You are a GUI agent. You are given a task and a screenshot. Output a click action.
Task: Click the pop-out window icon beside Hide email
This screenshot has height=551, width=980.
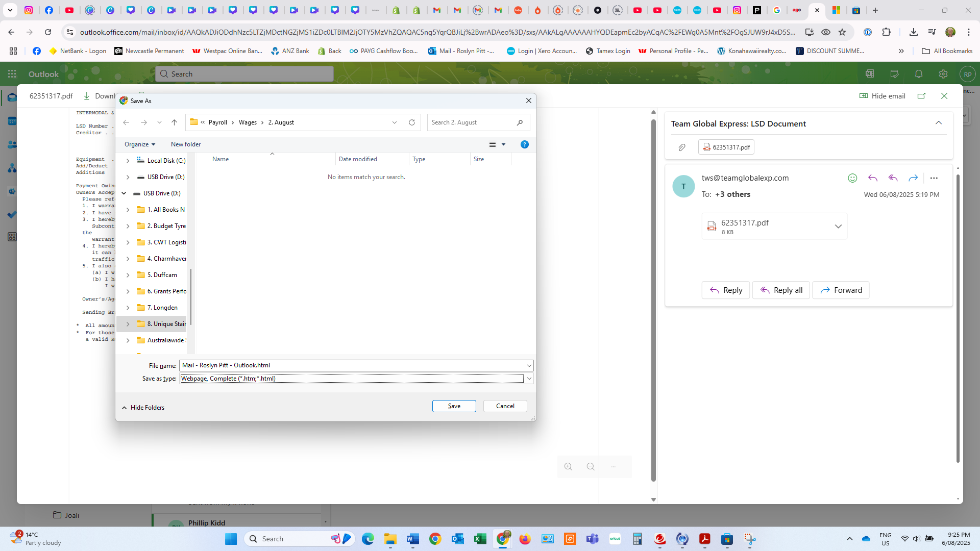point(921,96)
